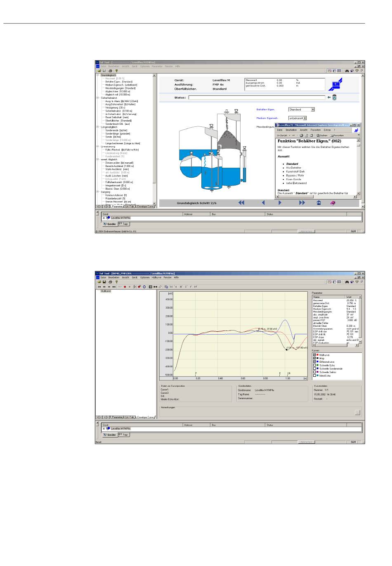Image resolution: width=392 pixels, height=566 pixels.
Task: Collapse the Sicherheitseinst. tree node
Action: coord(98,98)
